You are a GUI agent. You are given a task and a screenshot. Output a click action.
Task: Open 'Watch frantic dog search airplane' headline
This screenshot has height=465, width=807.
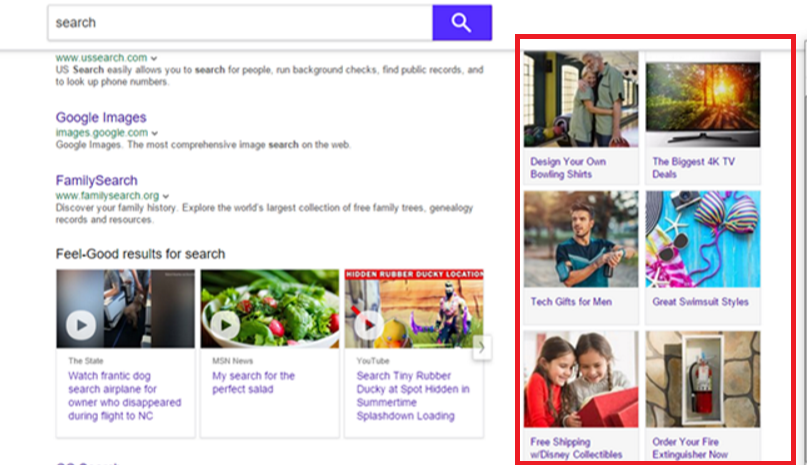click(112, 395)
